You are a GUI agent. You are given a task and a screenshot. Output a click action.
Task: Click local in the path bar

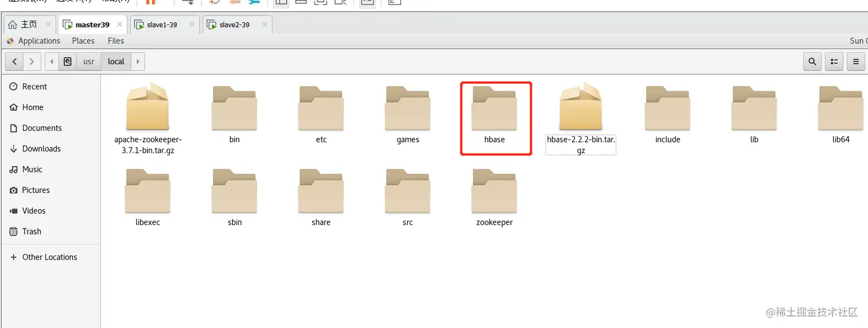(x=116, y=61)
